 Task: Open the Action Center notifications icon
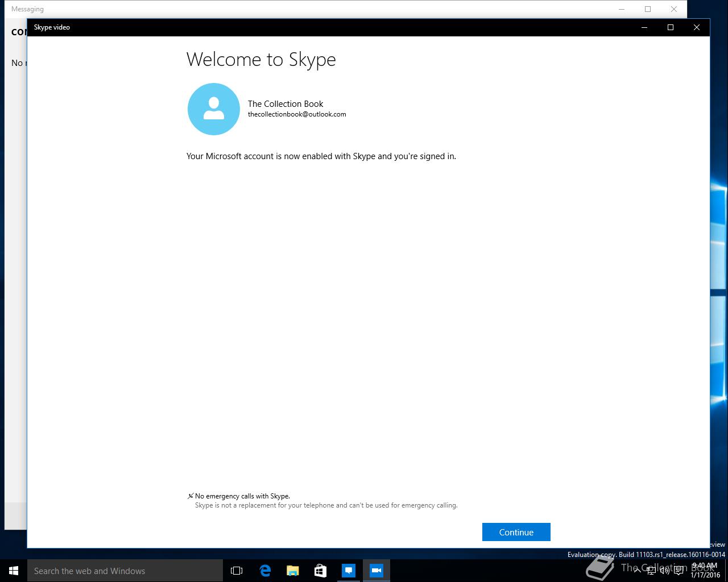coord(679,571)
